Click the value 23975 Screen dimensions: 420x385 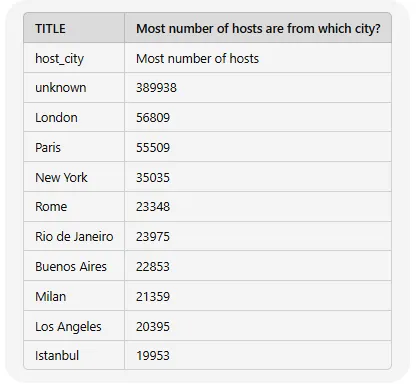153,237
